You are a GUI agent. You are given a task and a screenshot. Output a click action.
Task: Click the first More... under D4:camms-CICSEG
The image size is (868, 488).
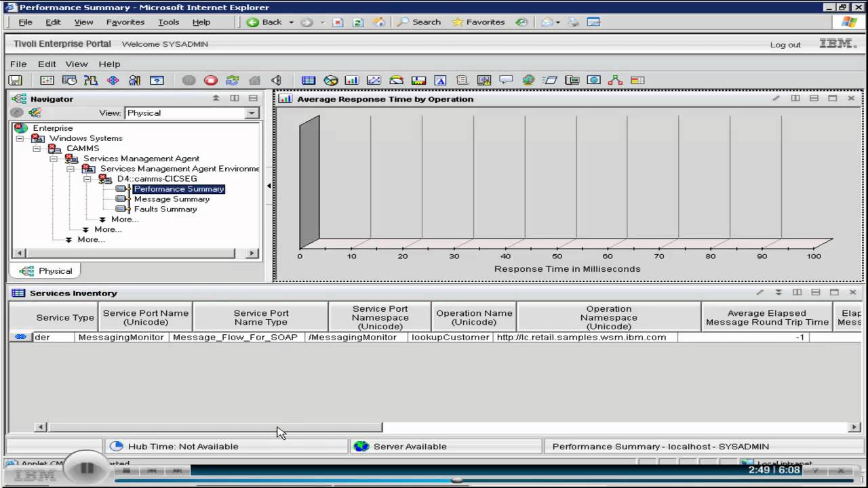pyautogui.click(x=125, y=220)
